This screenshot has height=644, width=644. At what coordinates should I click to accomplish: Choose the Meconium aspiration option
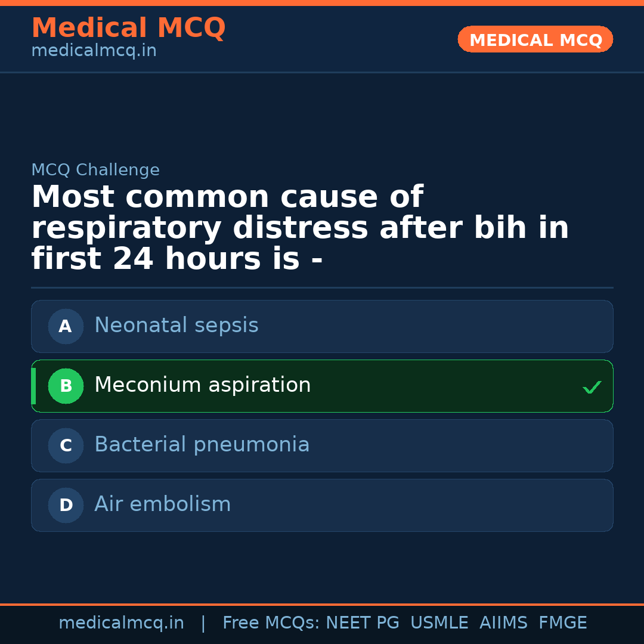click(203, 385)
